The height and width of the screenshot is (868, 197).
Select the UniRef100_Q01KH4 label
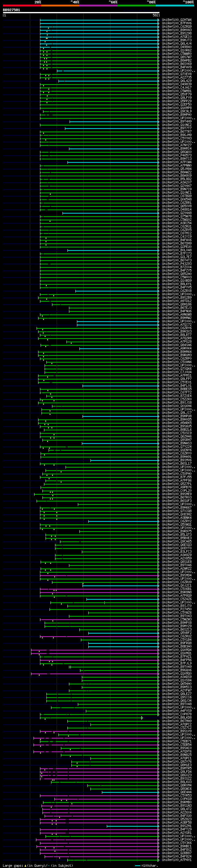177,406
